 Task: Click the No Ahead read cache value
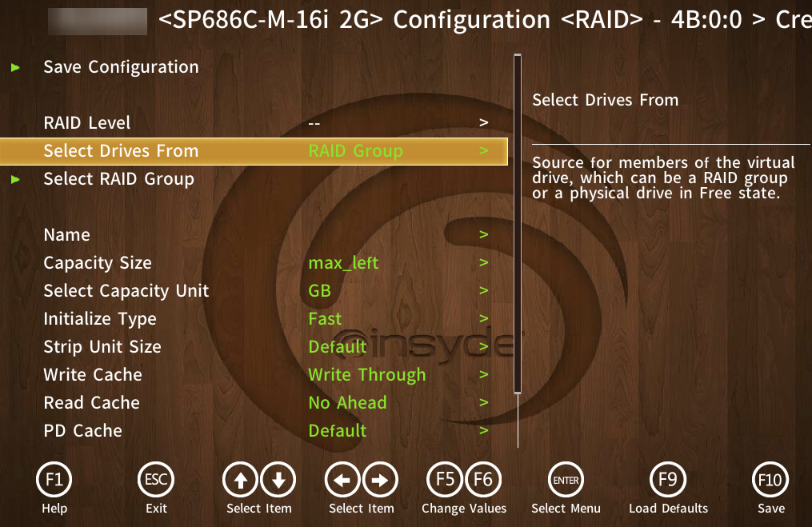[x=347, y=403]
